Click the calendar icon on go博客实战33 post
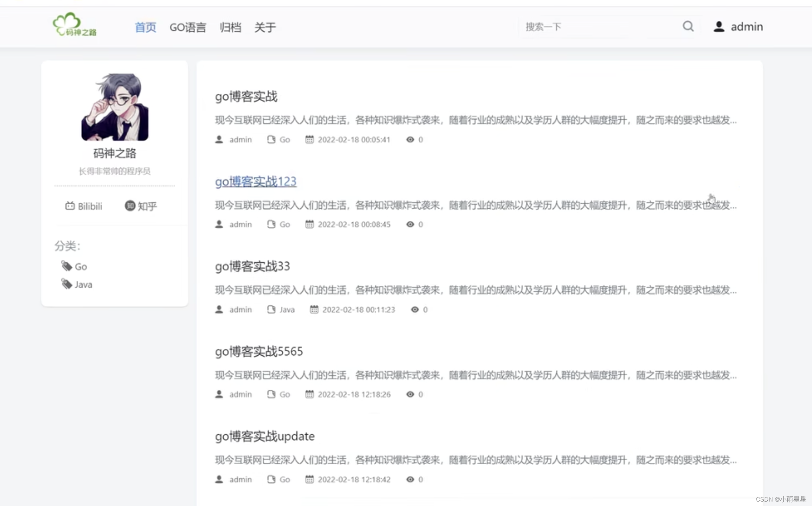This screenshot has width=812, height=506. point(314,310)
